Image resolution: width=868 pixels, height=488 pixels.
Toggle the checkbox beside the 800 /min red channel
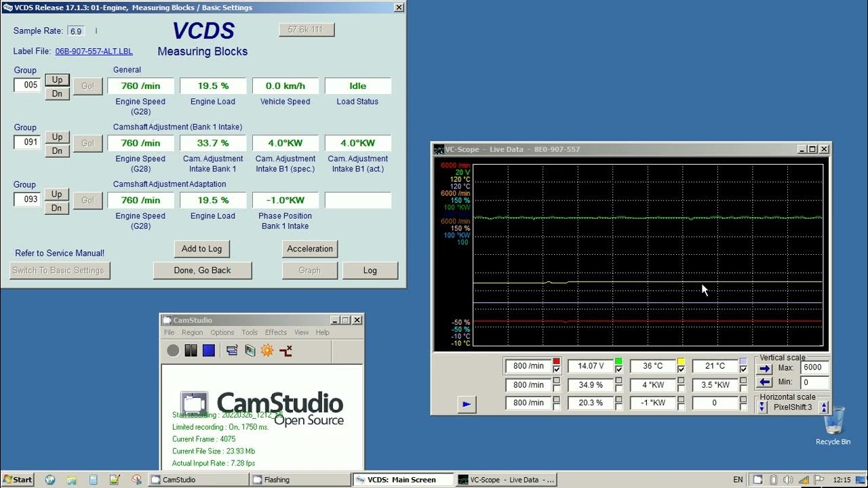point(557,369)
